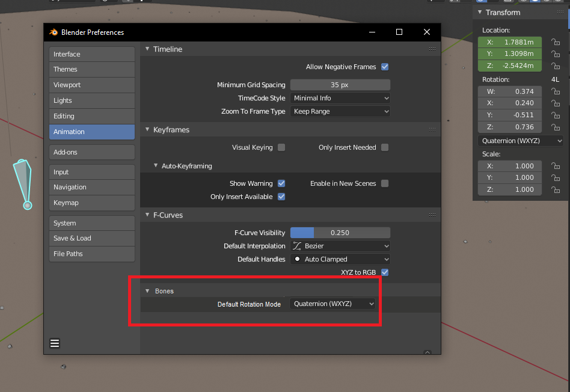Open the Viewport preferences section

tap(92, 85)
